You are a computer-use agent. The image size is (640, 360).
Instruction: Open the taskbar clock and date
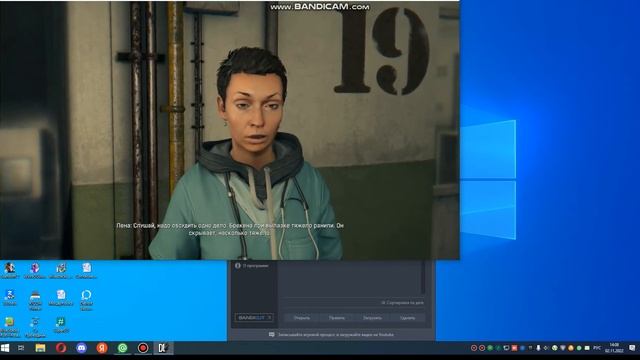click(x=614, y=348)
